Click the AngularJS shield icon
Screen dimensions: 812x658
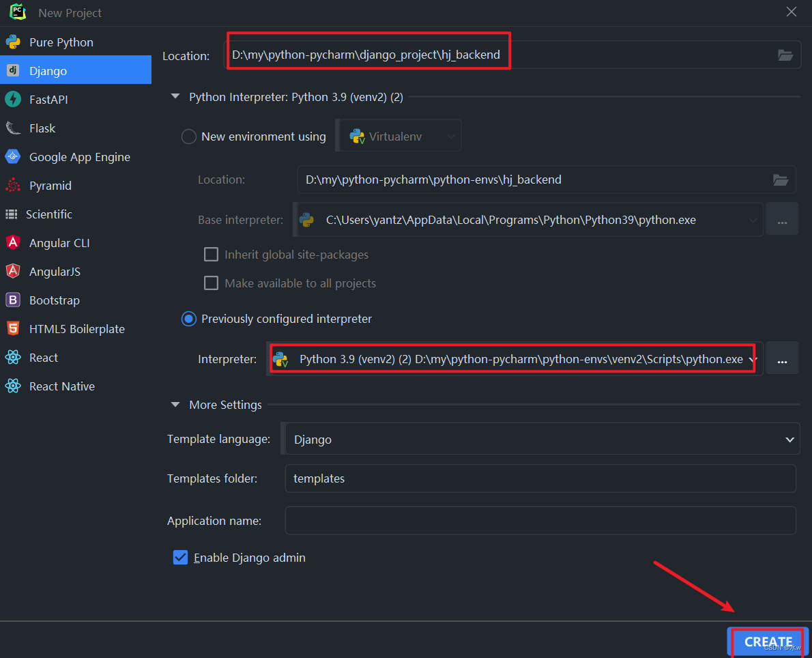13,271
